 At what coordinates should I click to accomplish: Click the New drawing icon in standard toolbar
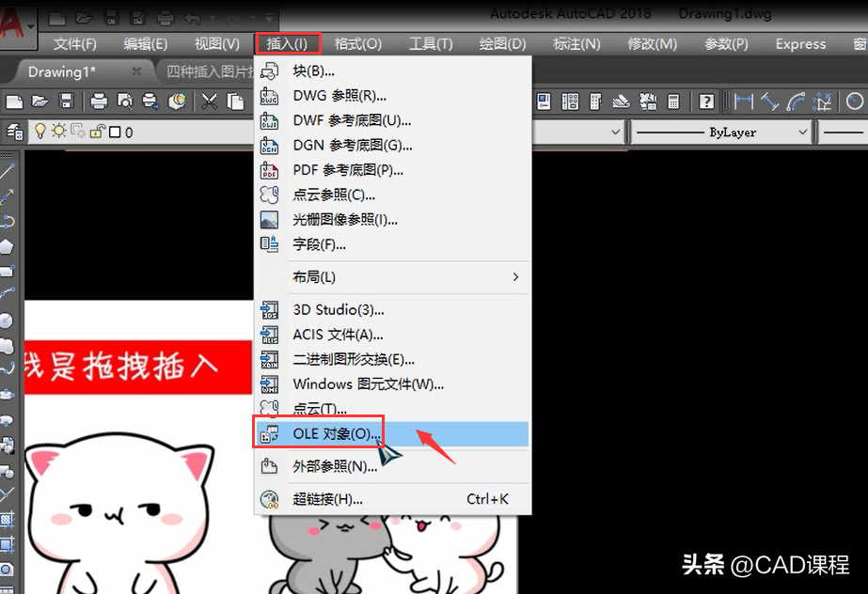pyautogui.click(x=14, y=102)
